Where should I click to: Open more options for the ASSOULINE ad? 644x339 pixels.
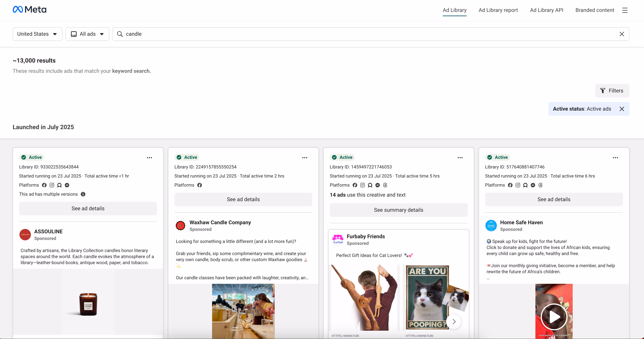pos(149,158)
